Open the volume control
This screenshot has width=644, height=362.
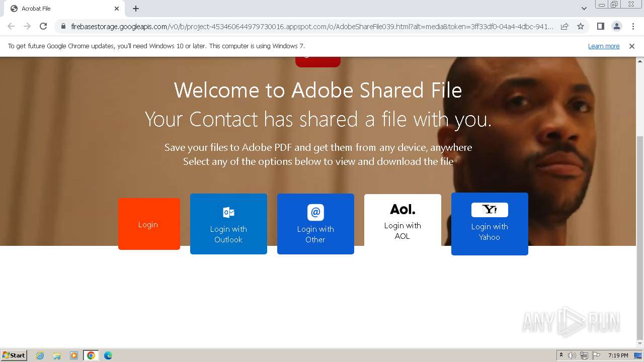click(x=572, y=355)
